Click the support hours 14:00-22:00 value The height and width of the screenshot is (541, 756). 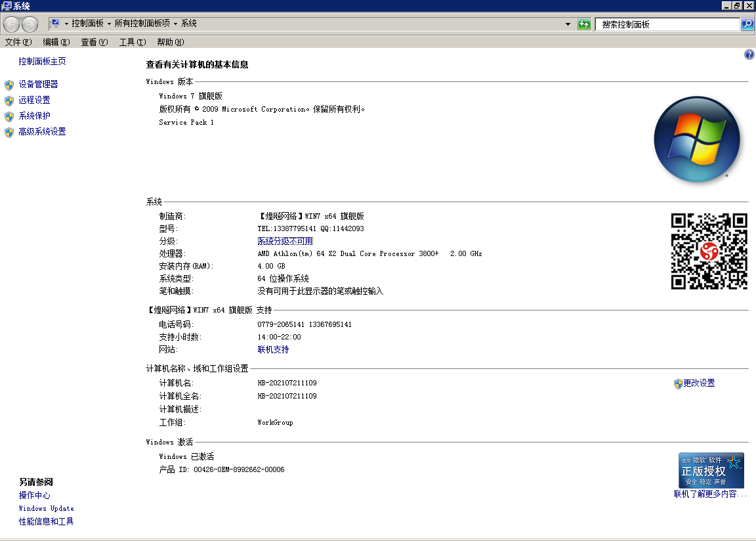[279, 337]
